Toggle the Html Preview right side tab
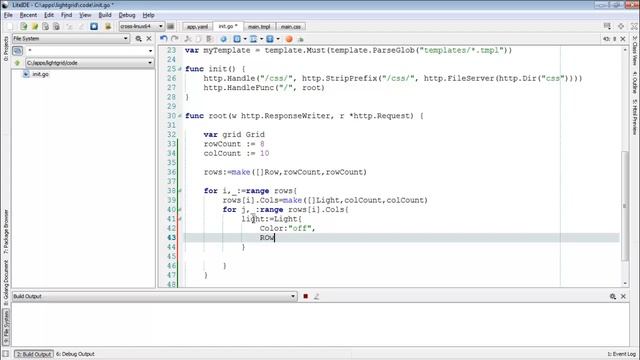The image size is (640, 360). (635, 117)
